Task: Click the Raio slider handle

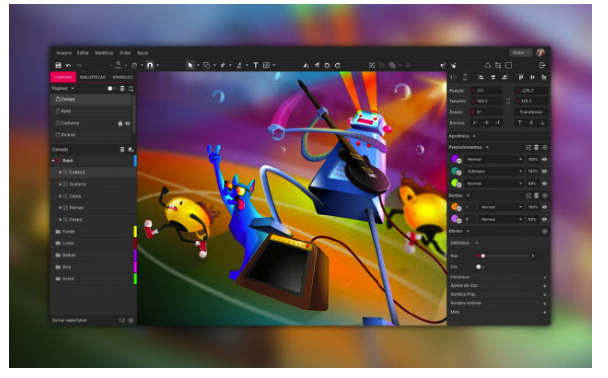Action: coord(483,256)
